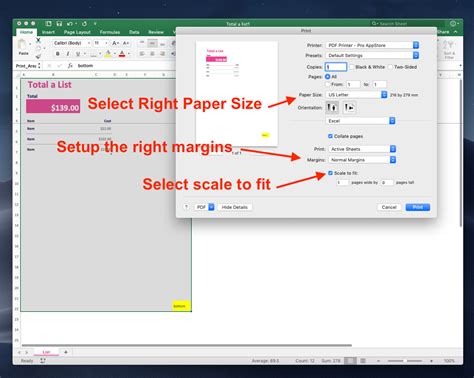
Task: Open the Data ribbon tab
Action: pos(134,32)
